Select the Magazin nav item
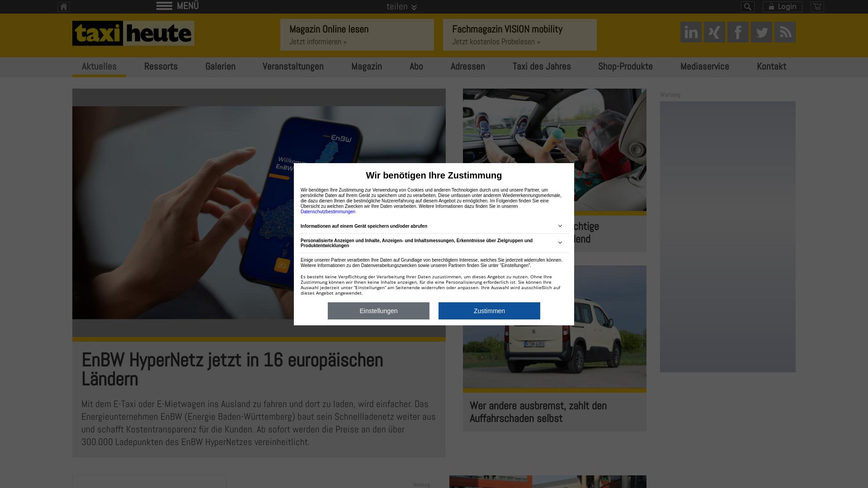 [367, 67]
